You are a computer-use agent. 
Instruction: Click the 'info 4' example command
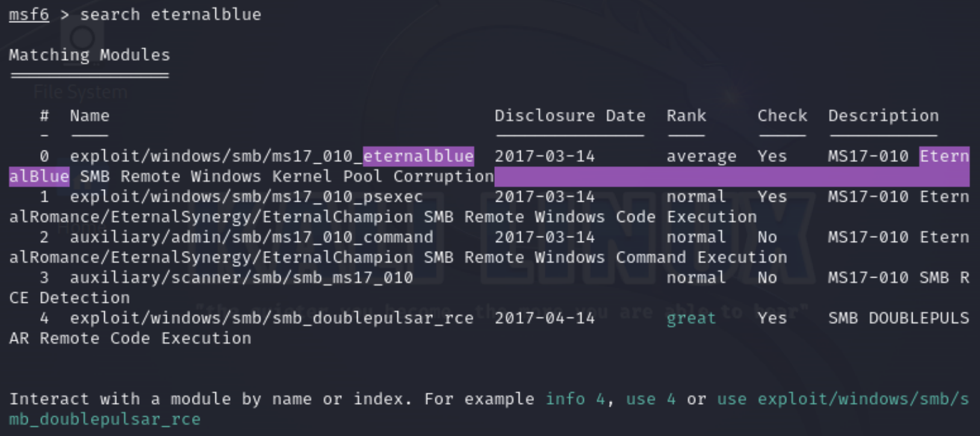[575, 399]
